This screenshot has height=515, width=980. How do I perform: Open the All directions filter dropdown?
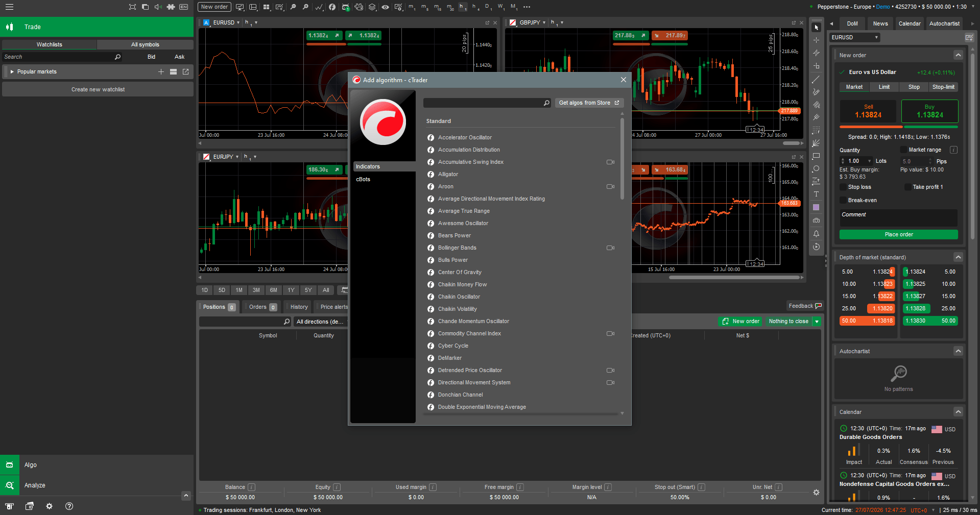point(320,322)
